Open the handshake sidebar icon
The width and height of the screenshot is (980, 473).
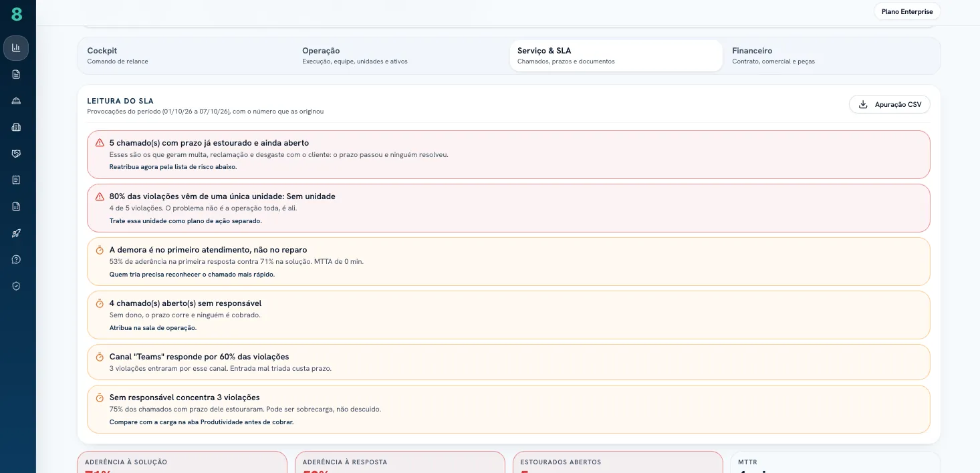(x=16, y=154)
